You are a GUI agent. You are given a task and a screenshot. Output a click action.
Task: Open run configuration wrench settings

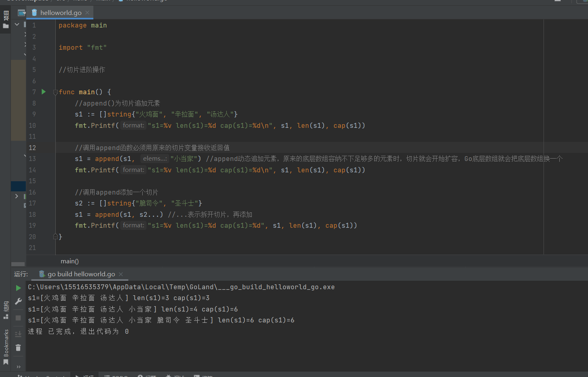coord(18,301)
